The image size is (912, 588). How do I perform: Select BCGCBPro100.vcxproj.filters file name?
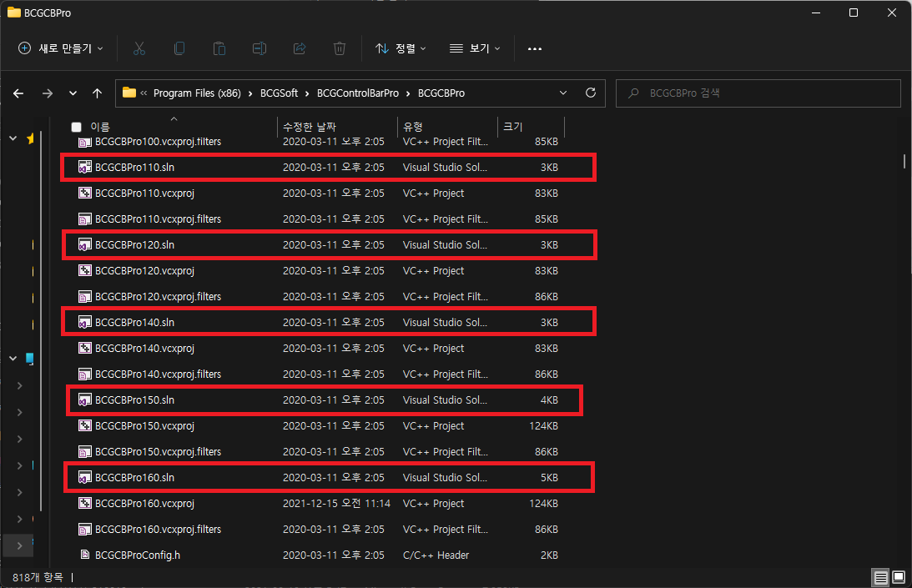pos(159,141)
